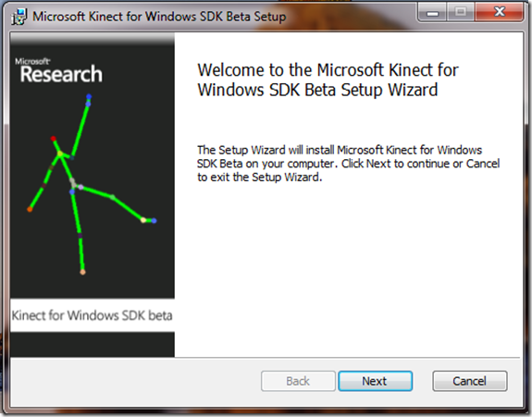Viewport: 532px width, 417px height.
Task: Click the disabled maximize window button
Action: (461, 12)
